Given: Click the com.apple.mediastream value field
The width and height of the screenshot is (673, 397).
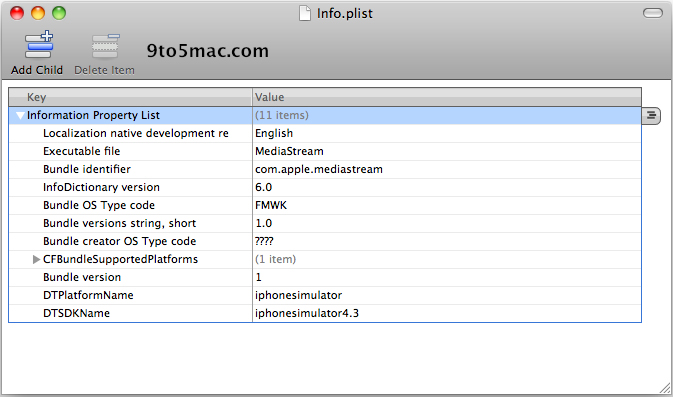Looking at the screenshot, I should 447,170.
